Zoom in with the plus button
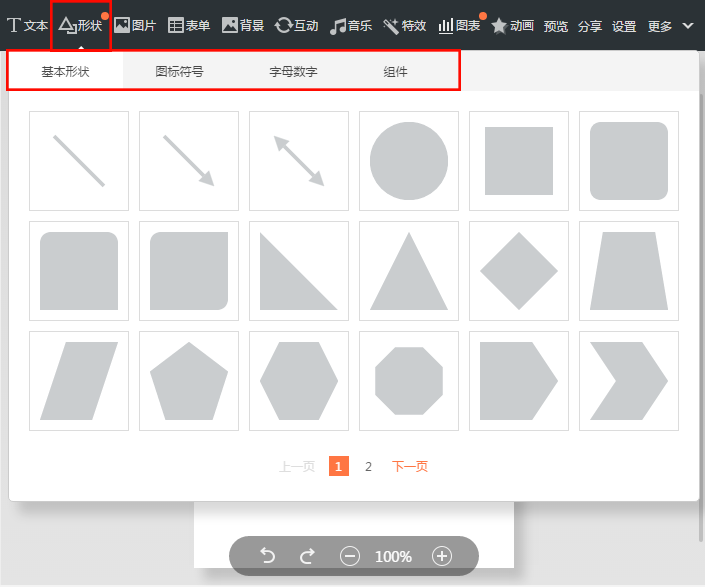The image size is (705, 587). coord(442,556)
